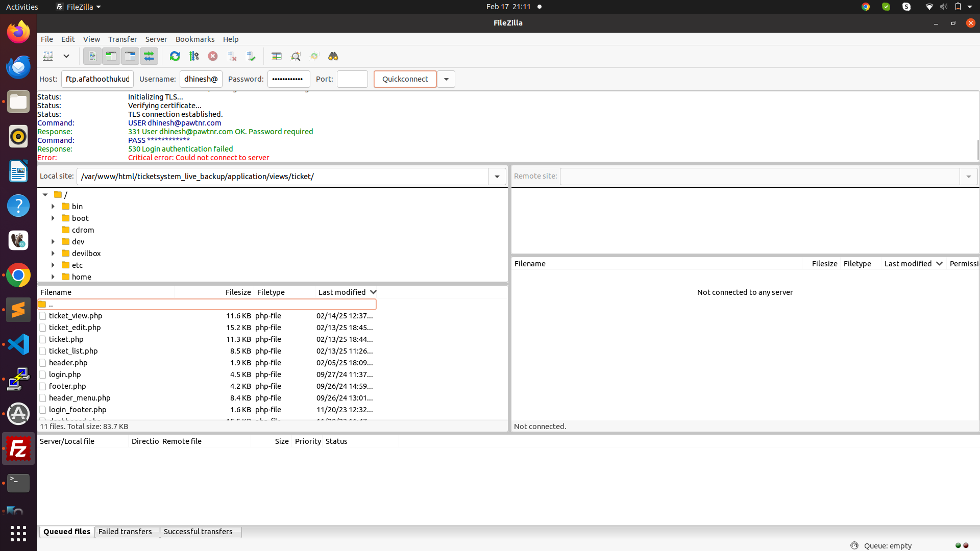Click binoculars search files icon
The height and width of the screenshot is (551, 980).
(x=333, y=56)
